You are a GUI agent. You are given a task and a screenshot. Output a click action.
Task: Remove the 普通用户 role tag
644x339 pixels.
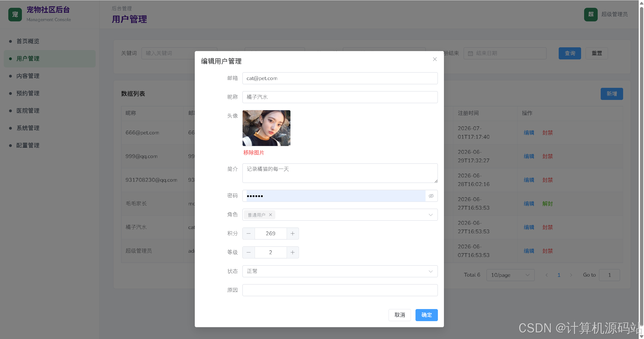pyautogui.click(x=271, y=215)
